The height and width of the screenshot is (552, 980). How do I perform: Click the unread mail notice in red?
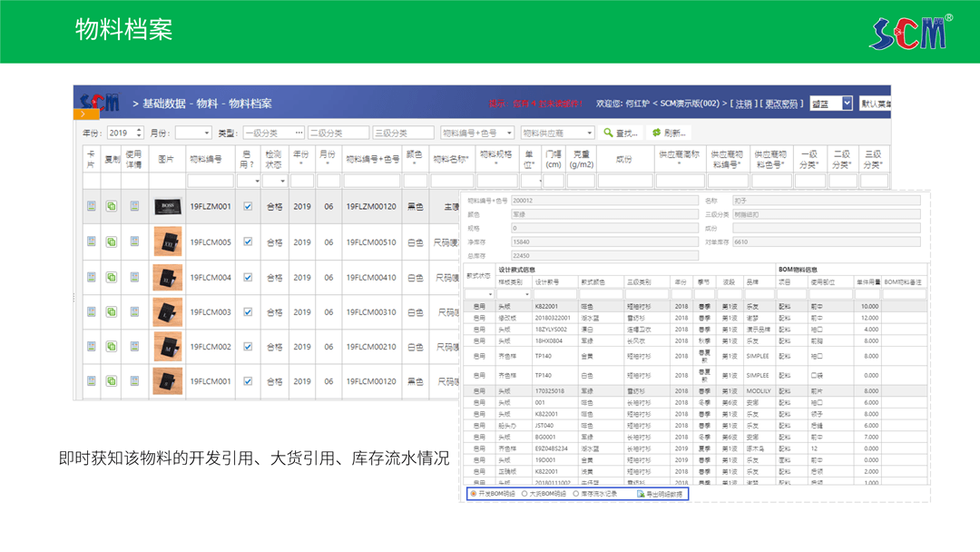pos(535,103)
